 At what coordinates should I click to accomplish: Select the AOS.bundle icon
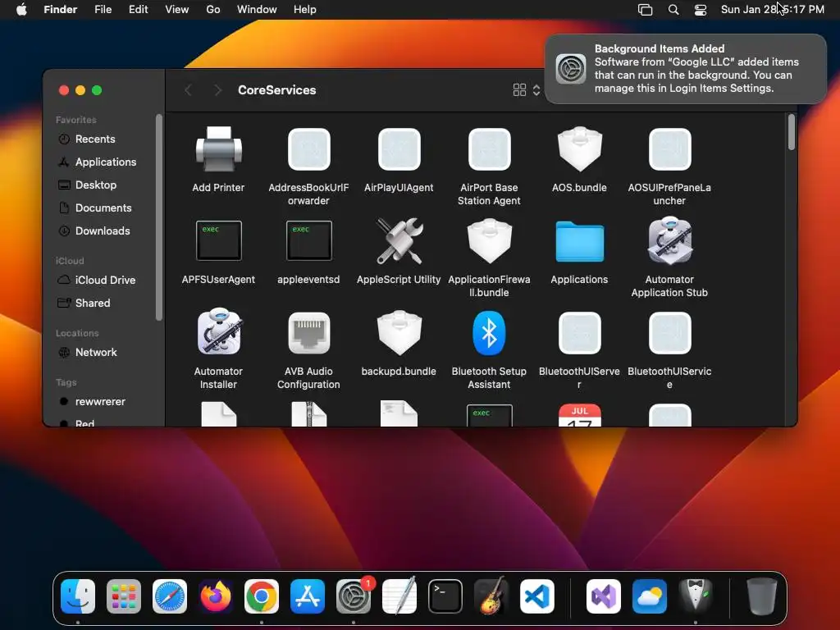coord(580,149)
